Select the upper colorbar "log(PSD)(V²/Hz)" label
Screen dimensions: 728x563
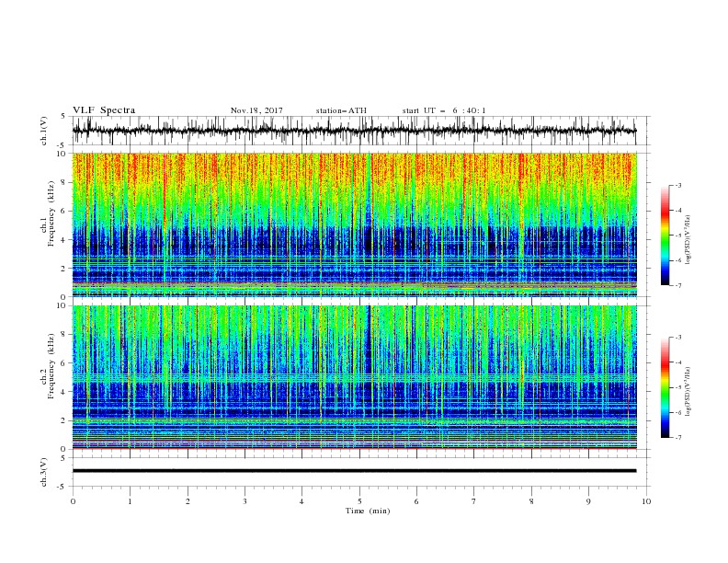688,240
